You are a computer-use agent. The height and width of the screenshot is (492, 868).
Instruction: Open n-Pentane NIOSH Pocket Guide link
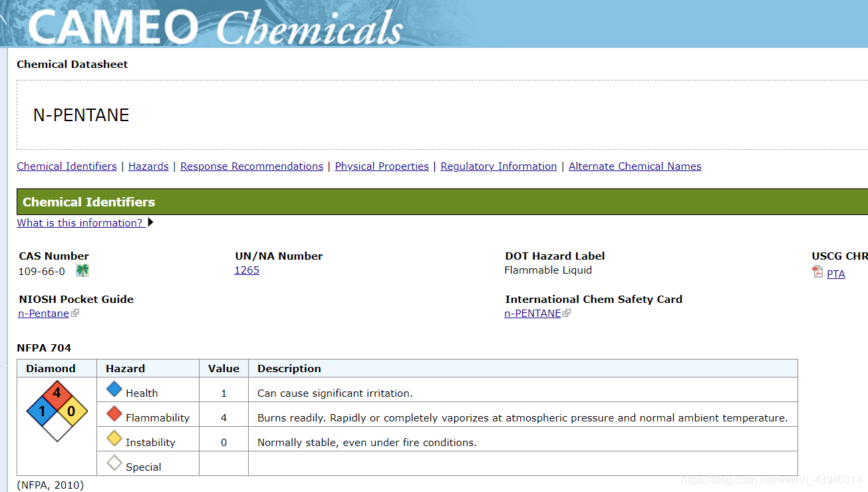43,314
